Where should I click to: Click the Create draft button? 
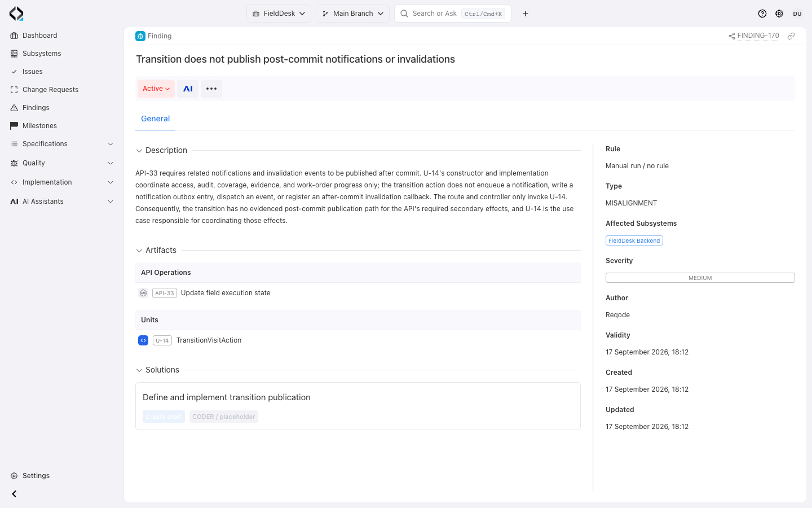point(164,417)
